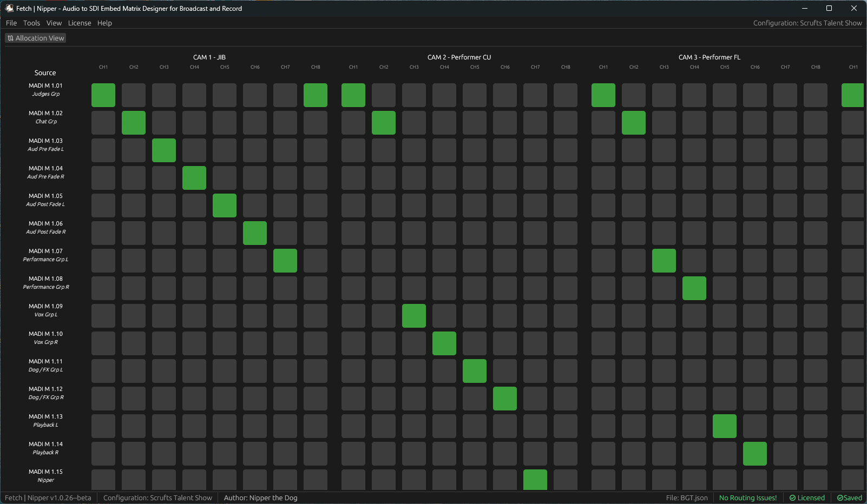Screen dimensions: 867x504
Task: Enable Playback L routing on CAM 1 CH8
Action: (316, 426)
